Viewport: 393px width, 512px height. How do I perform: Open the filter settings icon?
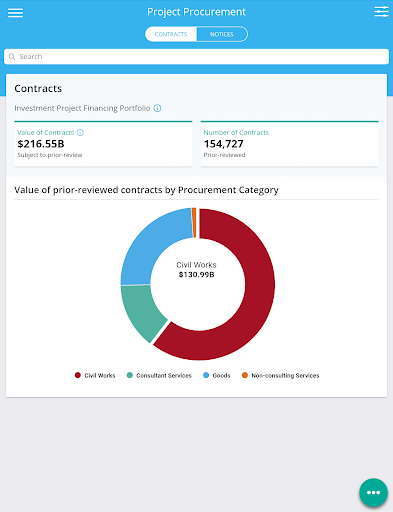click(381, 12)
